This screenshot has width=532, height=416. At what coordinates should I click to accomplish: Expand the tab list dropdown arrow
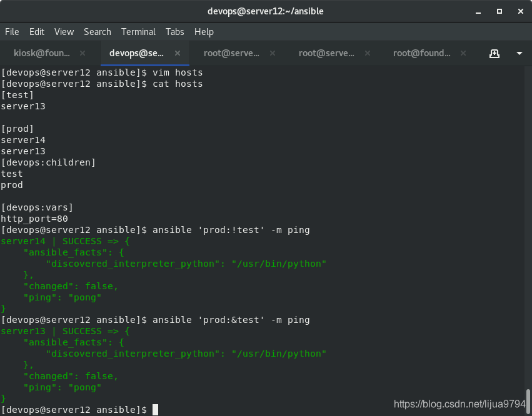tap(519, 54)
